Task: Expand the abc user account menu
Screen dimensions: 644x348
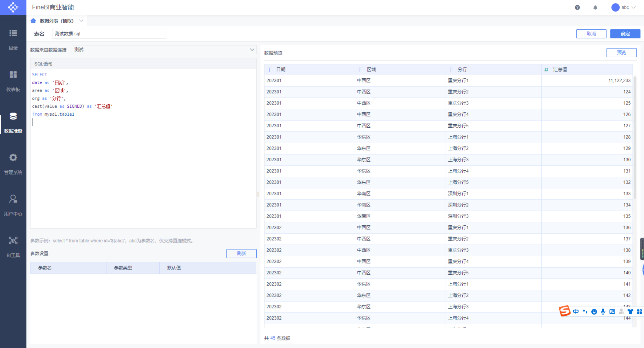Action: click(625, 7)
